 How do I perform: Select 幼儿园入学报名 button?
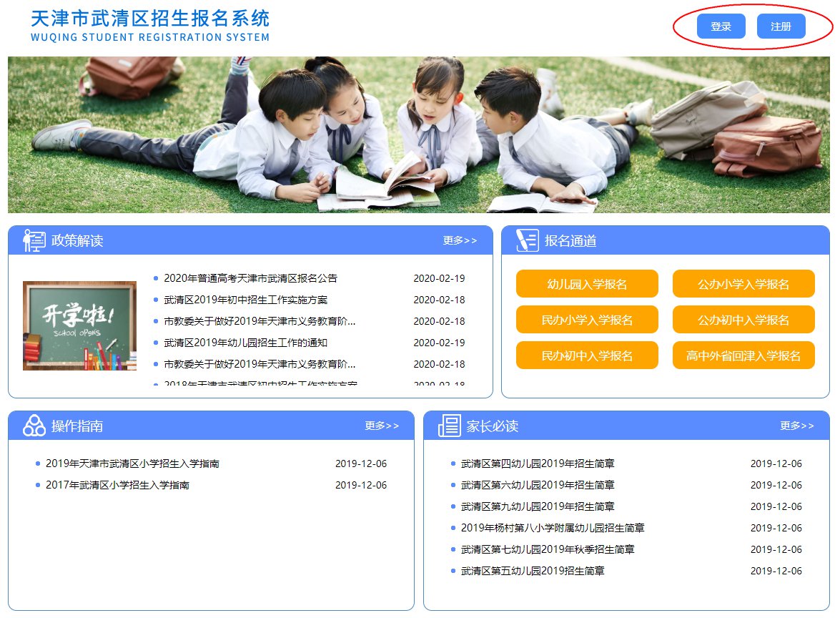587,283
